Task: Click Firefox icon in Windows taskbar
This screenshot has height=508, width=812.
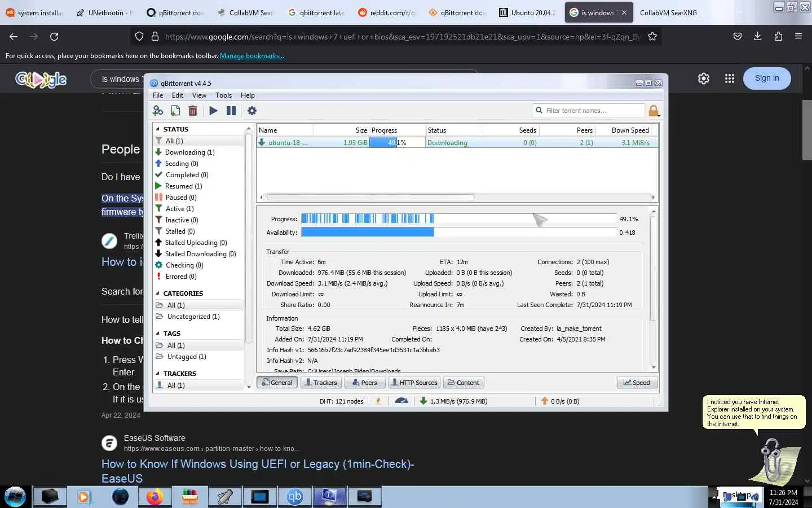Action: pos(155,497)
